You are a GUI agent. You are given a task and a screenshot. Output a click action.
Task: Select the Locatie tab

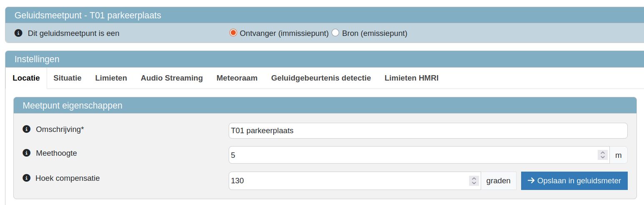coord(26,78)
